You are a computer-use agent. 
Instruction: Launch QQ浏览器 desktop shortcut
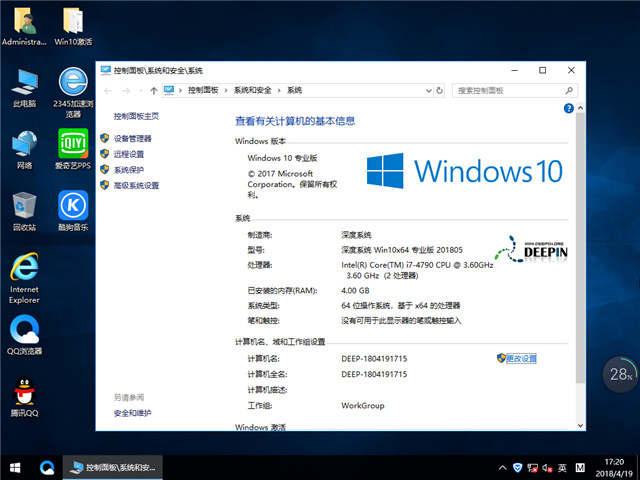[24, 335]
